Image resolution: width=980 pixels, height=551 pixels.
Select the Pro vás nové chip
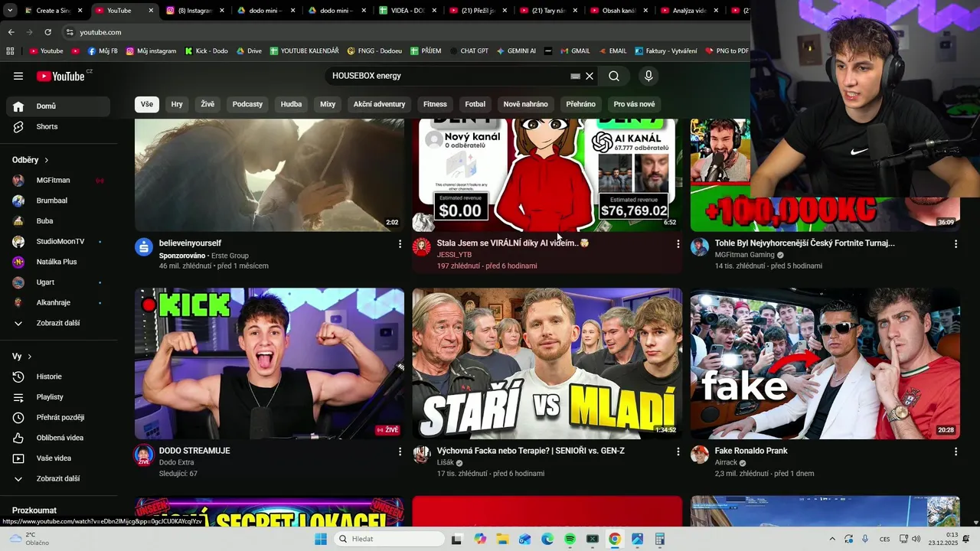634,104
